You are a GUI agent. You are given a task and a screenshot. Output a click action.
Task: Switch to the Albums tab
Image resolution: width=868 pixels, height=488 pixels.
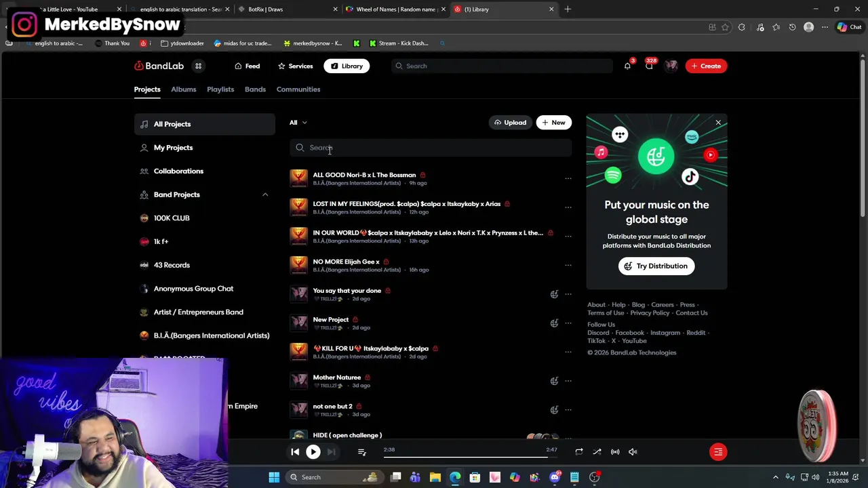pyautogui.click(x=183, y=89)
